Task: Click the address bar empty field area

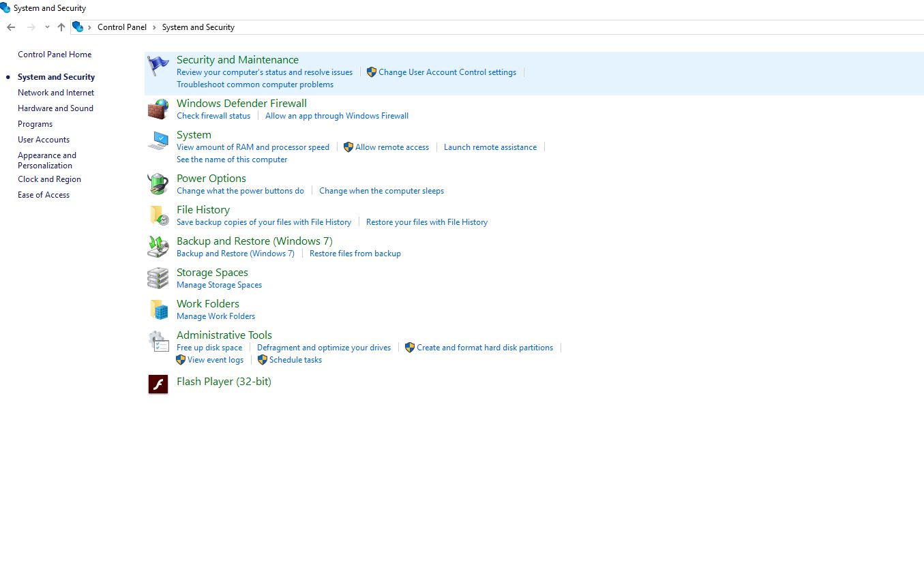Action: tap(580, 27)
